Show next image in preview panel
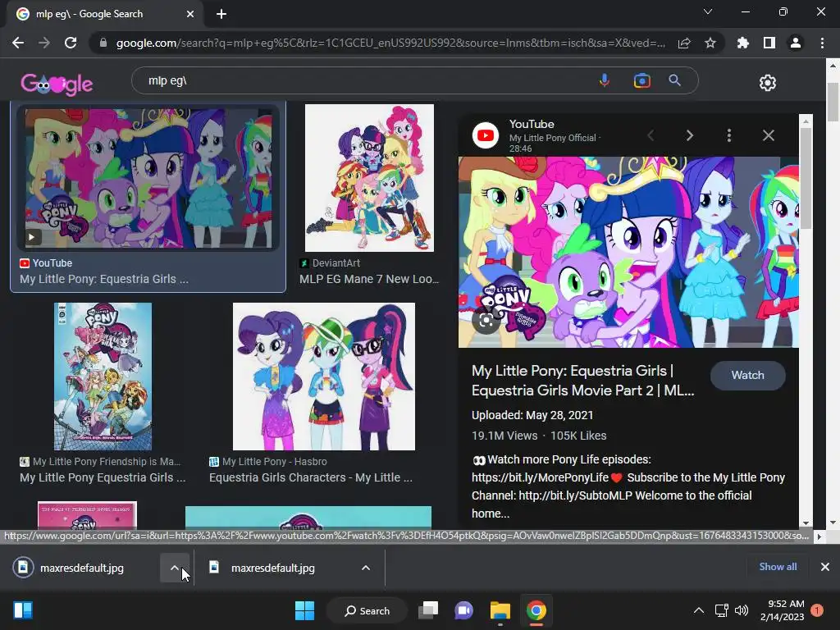The width and height of the screenshot is (840, 630). coord(690,135)
